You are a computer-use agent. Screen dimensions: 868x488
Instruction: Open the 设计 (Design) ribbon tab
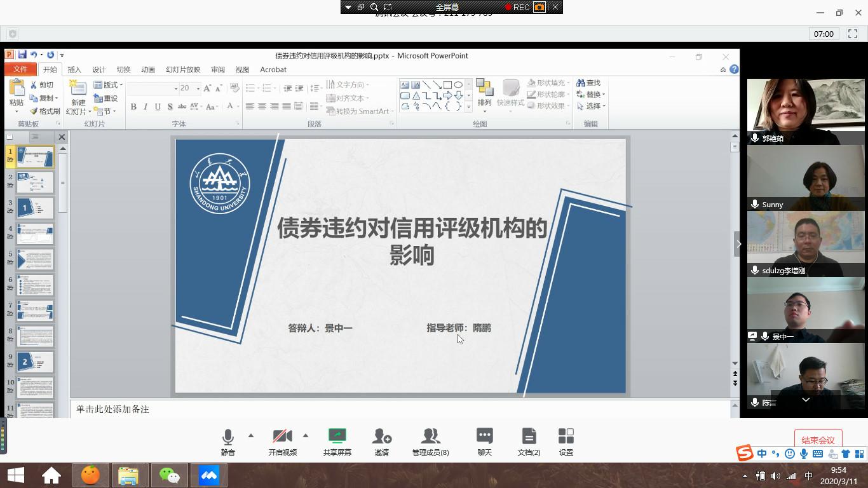[x=99, y=70]
